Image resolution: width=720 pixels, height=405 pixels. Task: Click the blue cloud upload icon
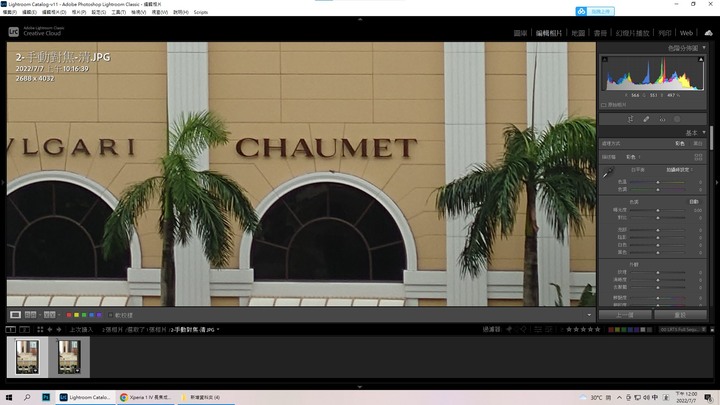[581, 11]
